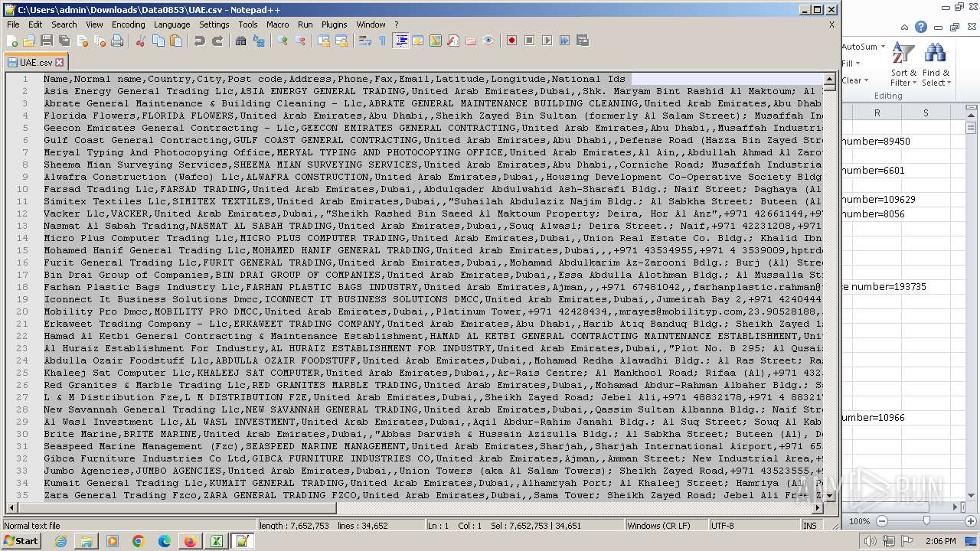This screenshot has height=551, width=980.
Task: Toggle synchronized vertical scrolling
Action: pos(324,41)
